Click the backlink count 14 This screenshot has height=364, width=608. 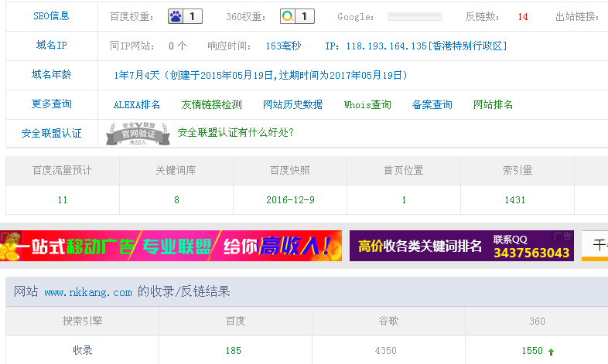(523, 16)
